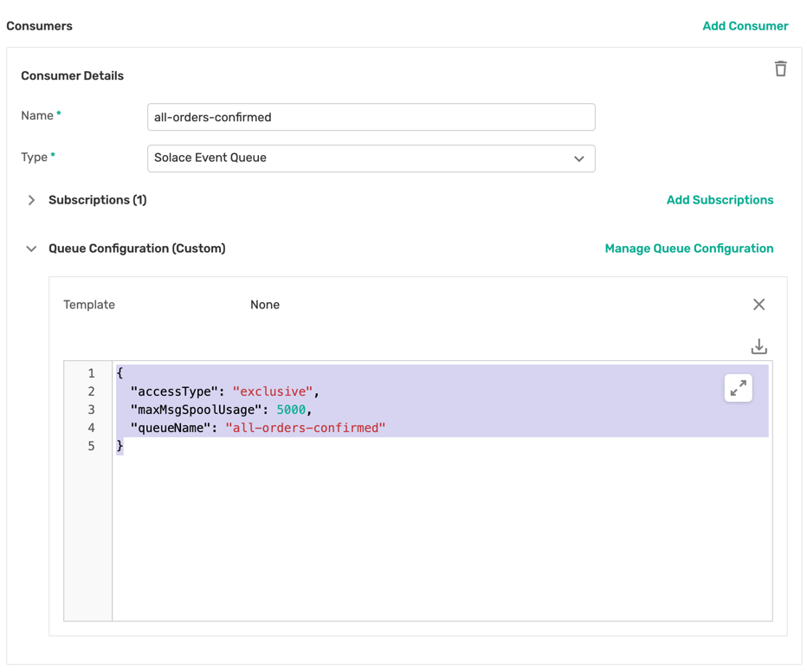Image resolution: width=807 pixels, height=672 pixels.
Task: Expand the JSON editor to fullscreen
Action: click(738, 388)
